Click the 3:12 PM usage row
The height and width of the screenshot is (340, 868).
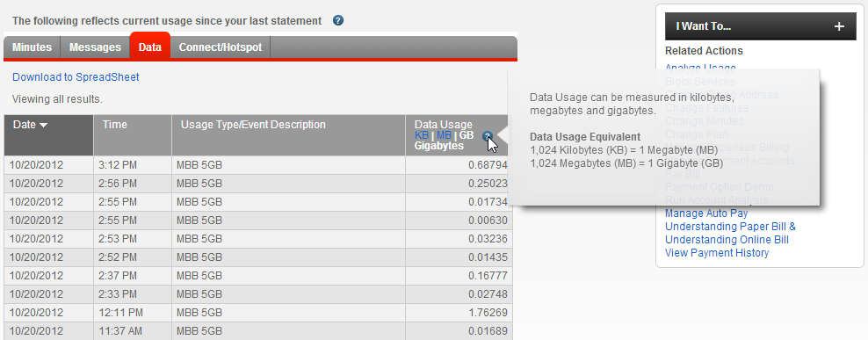tap(258, 165)
